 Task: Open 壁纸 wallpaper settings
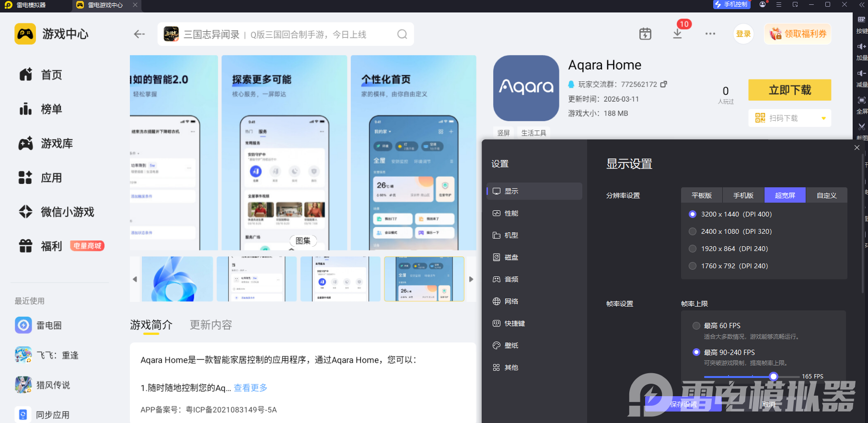click(534, 345)
